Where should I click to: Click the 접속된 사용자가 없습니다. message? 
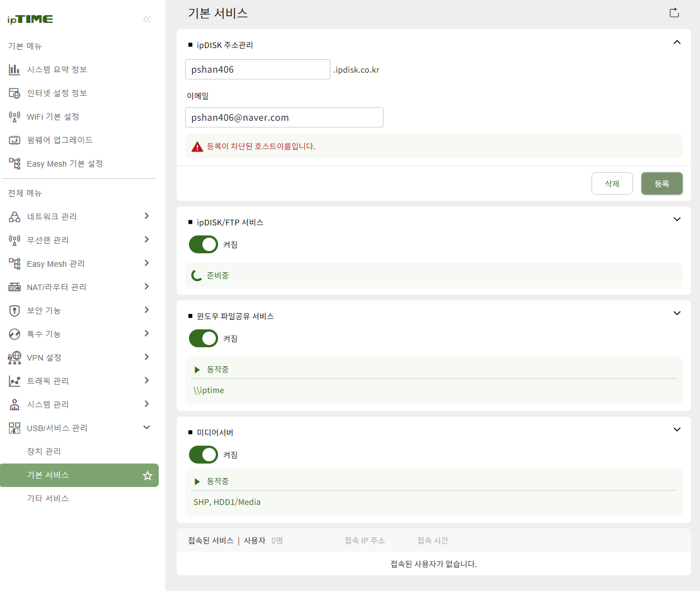434,564
